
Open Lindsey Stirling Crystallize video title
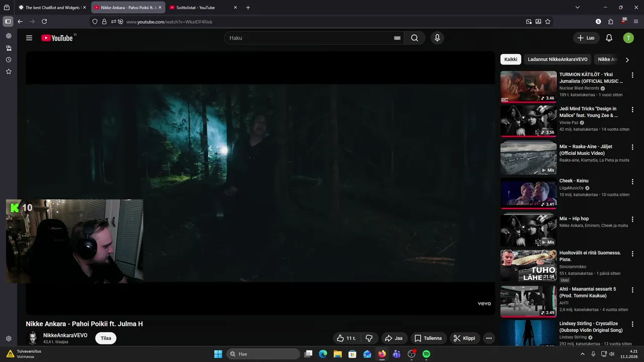[591, 327]
